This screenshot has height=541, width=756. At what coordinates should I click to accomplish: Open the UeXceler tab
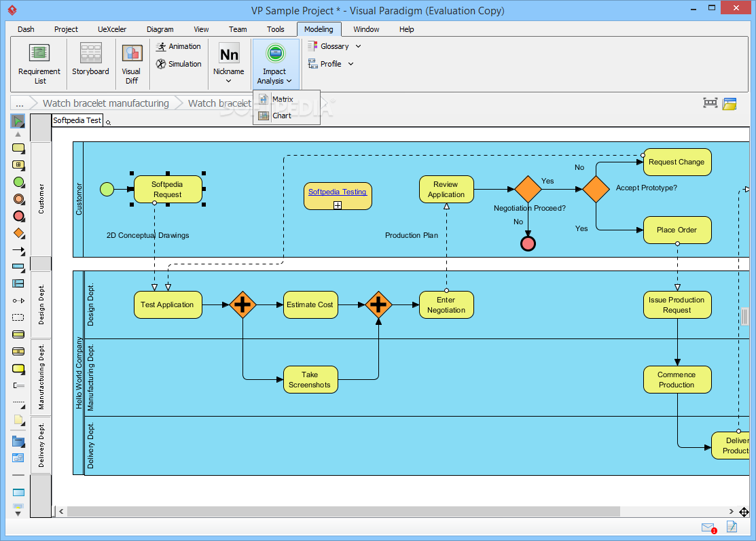(x=112, y=29)
